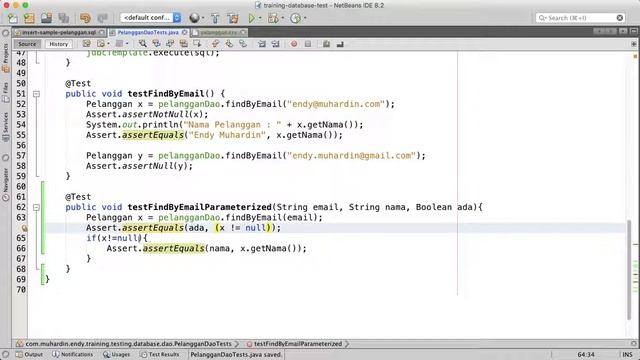
Task: Open the Projects side panel
Action: click(5, 58)
